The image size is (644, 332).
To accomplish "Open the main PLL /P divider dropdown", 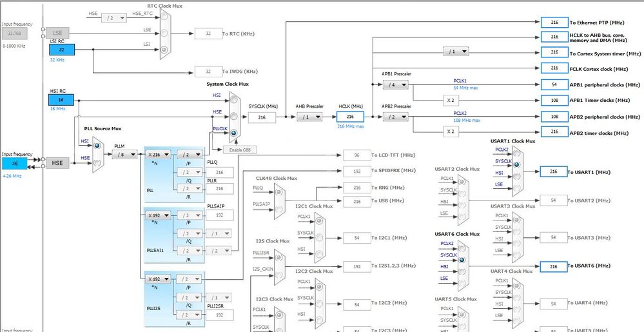I will tap(190, 155).
